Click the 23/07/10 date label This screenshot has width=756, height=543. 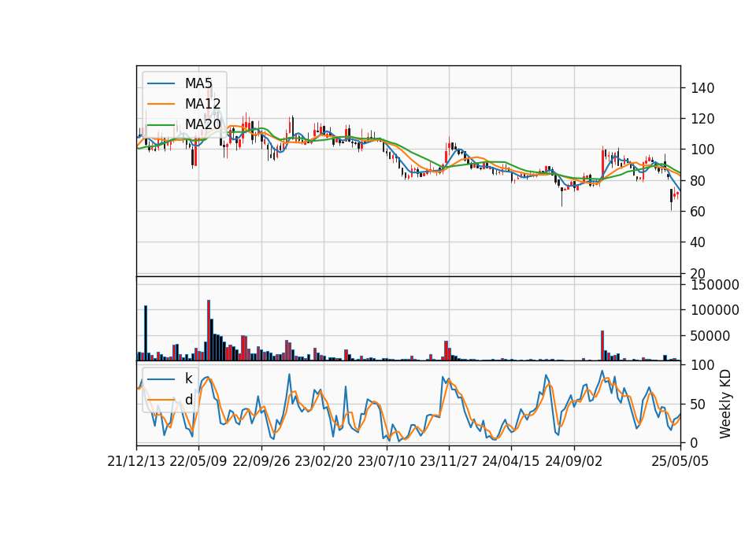386,461
